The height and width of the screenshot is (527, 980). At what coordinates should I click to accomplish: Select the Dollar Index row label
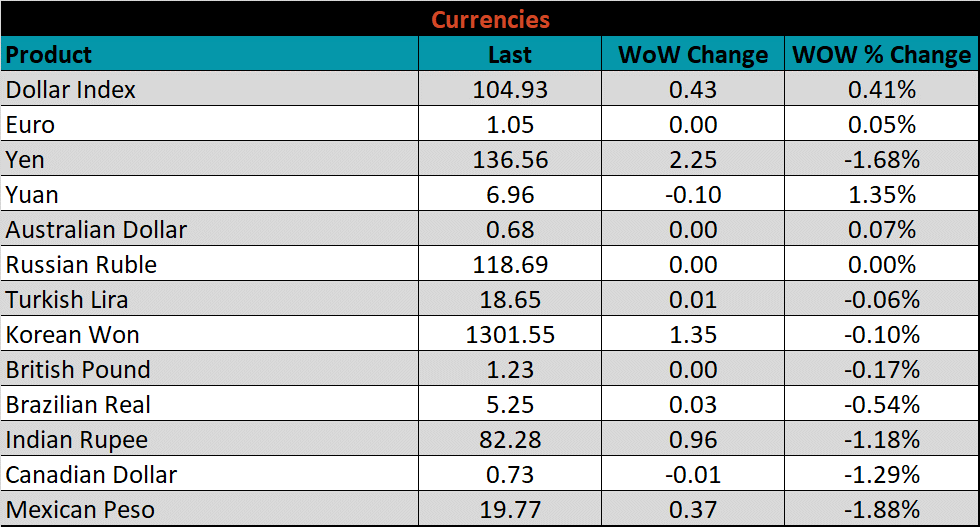point(71,89)
